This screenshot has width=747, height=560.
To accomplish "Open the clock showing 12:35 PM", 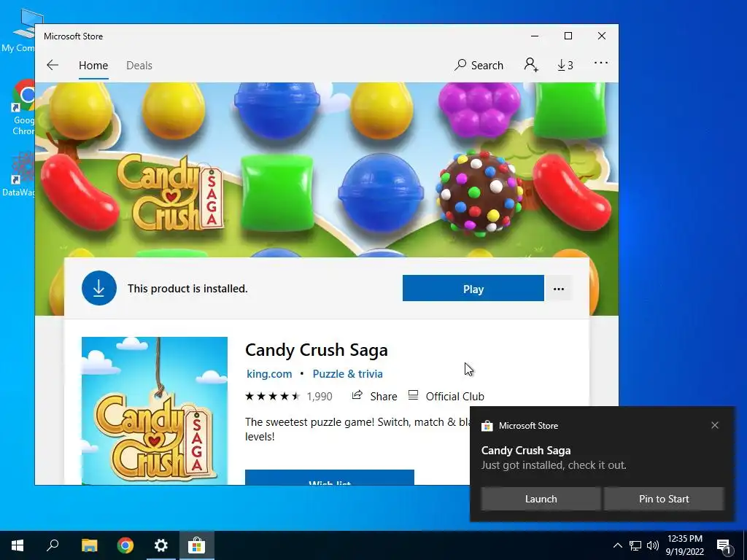I will tap(684, 545).
